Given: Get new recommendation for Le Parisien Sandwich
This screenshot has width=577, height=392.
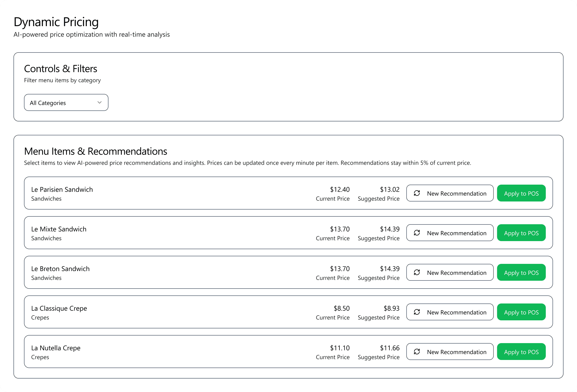Looking at the screenshot, I should click(456, 193).
